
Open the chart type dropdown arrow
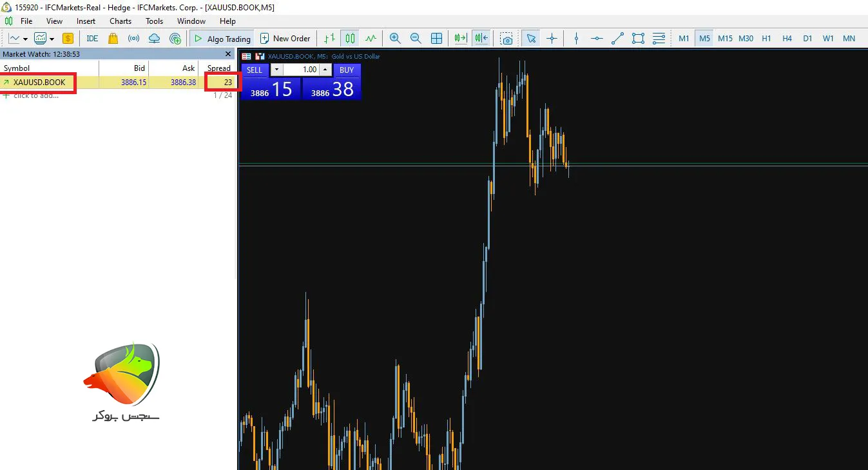tap(25, 39)
